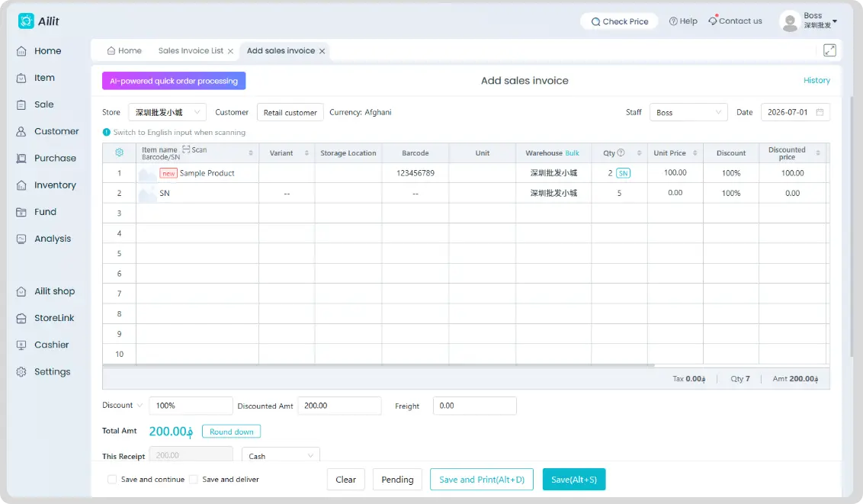Open the Boss account menu arrow
Image resolution: width=863 pixels, height=504 pixels.
click(835, 21)
